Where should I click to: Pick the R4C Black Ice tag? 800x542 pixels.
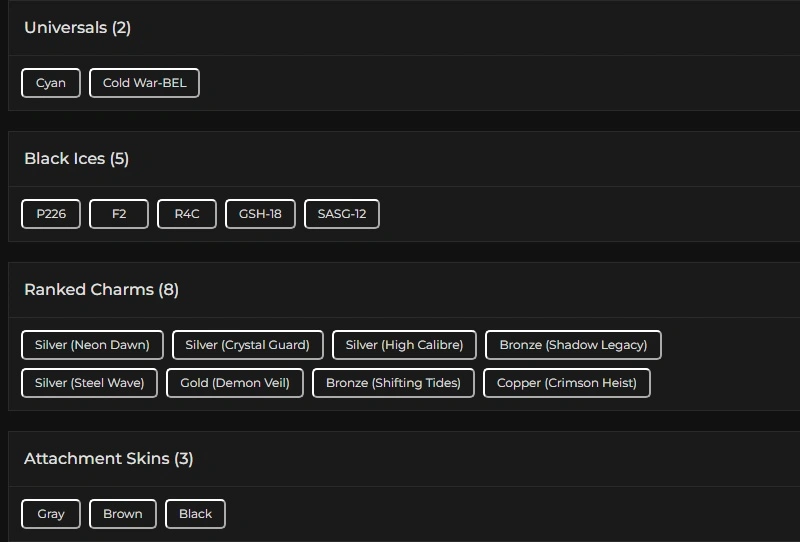187,214
